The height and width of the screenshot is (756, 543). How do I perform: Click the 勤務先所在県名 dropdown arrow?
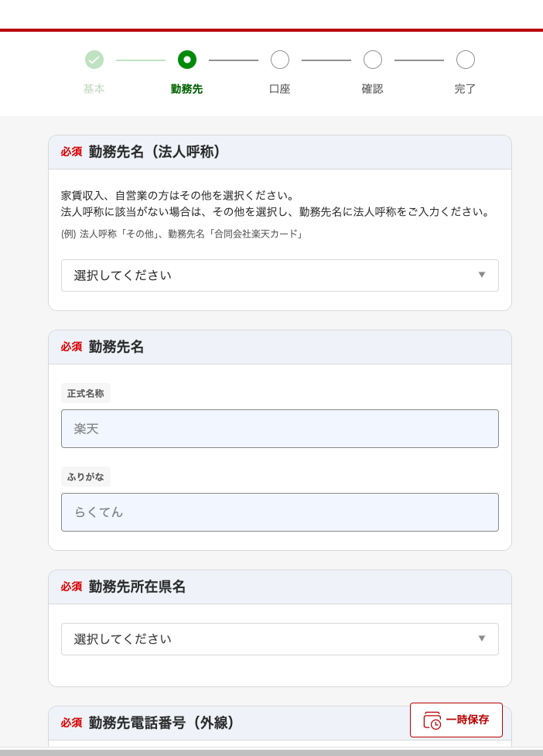[x=482, y=639]
